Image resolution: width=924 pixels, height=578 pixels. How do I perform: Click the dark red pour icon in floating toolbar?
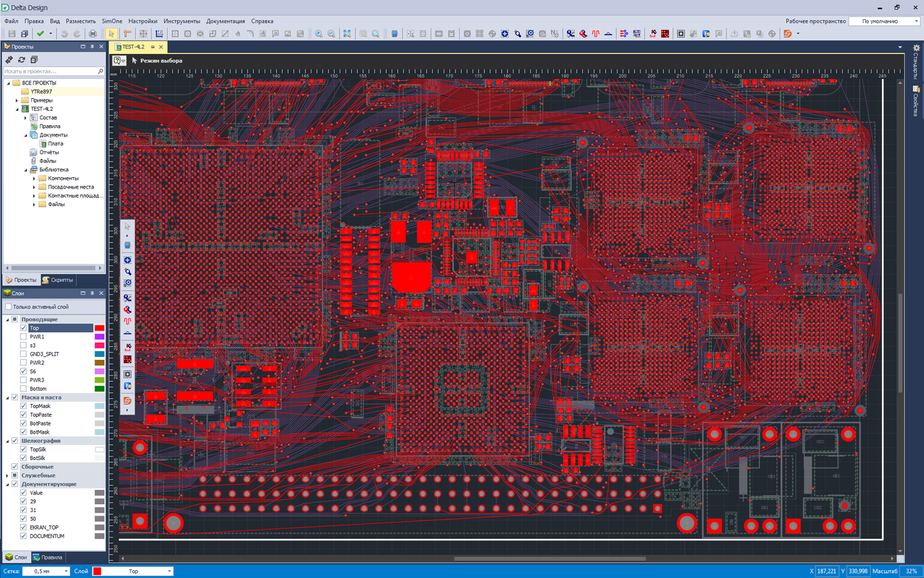127,360
